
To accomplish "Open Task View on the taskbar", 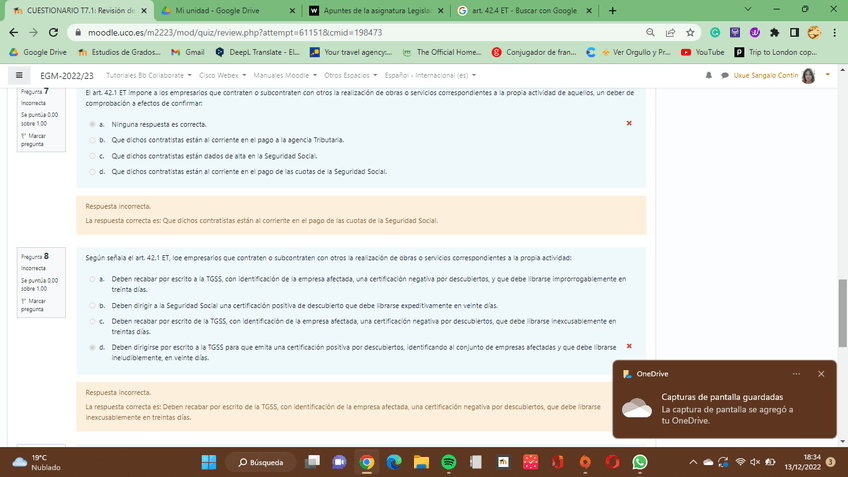I will coord(312,462).
